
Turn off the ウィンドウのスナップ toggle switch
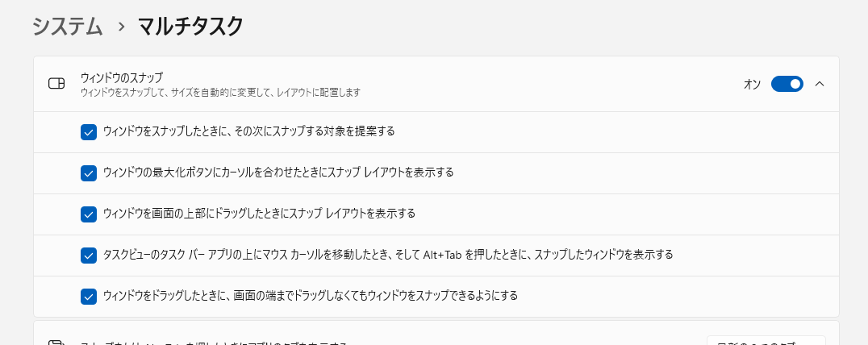pos(787,84)
